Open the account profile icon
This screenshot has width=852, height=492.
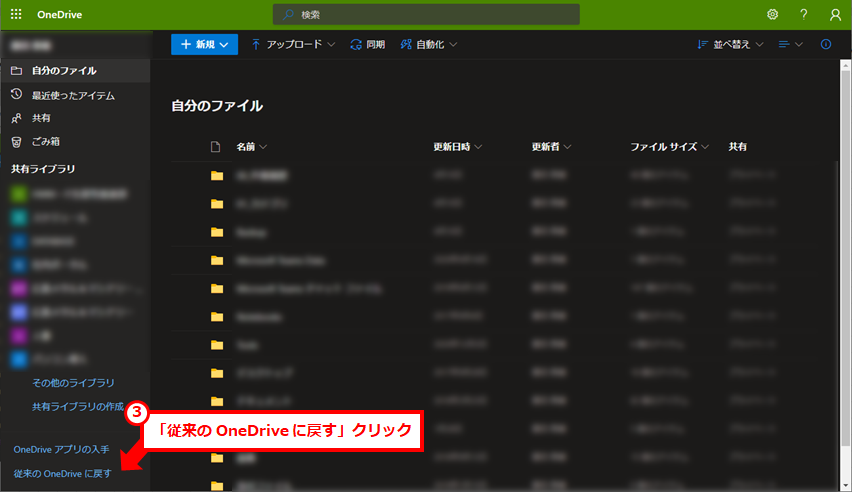tap(835, 15)
